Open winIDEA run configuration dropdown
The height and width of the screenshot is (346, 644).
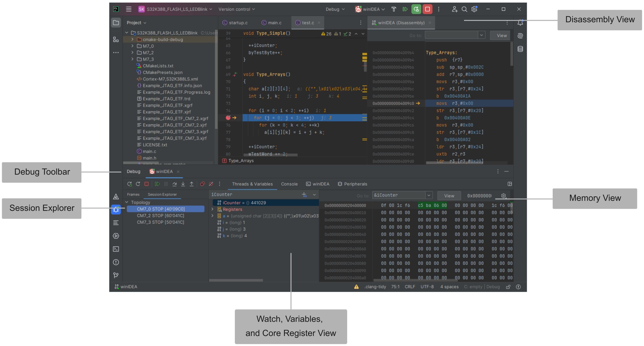(370, 9)
